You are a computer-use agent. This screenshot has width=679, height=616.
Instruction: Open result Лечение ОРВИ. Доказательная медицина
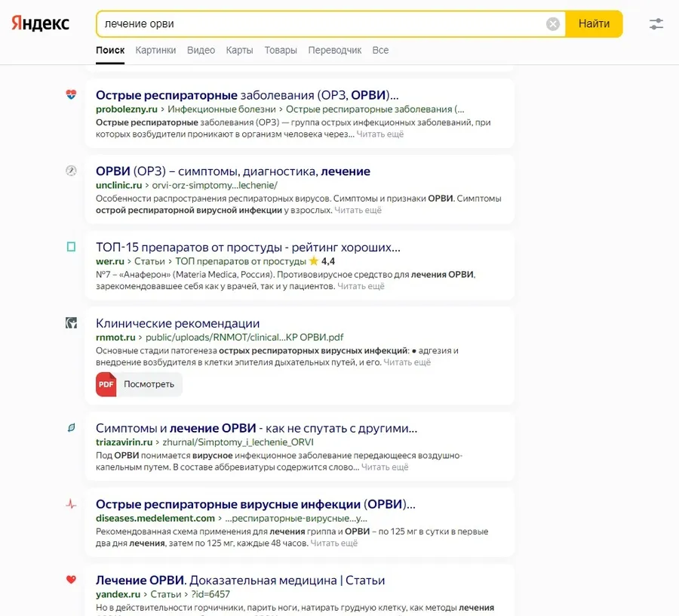coord(241,580)
